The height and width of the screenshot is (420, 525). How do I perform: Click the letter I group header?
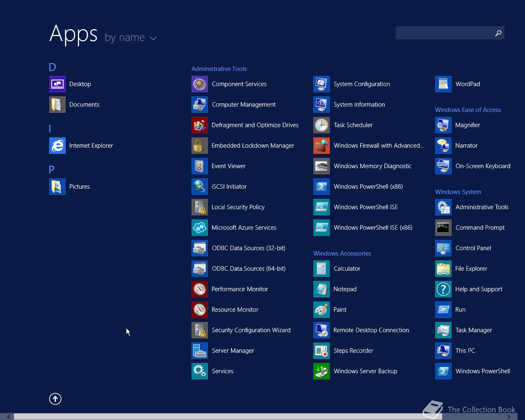(x=50, y=128)
